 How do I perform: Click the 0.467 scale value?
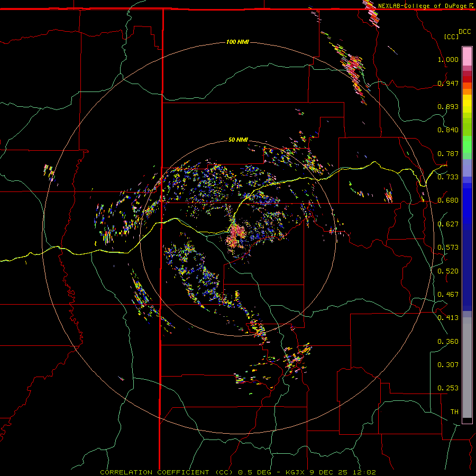(448, 294)
